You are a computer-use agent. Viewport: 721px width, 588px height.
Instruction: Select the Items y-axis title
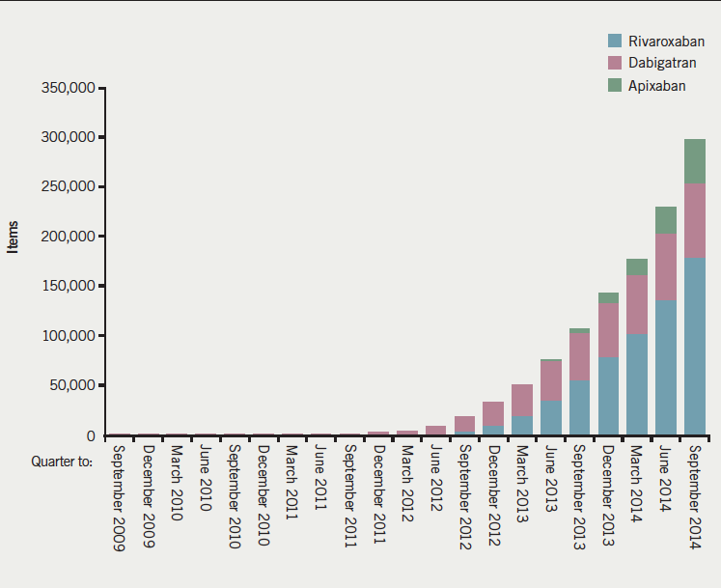point(13,237)
